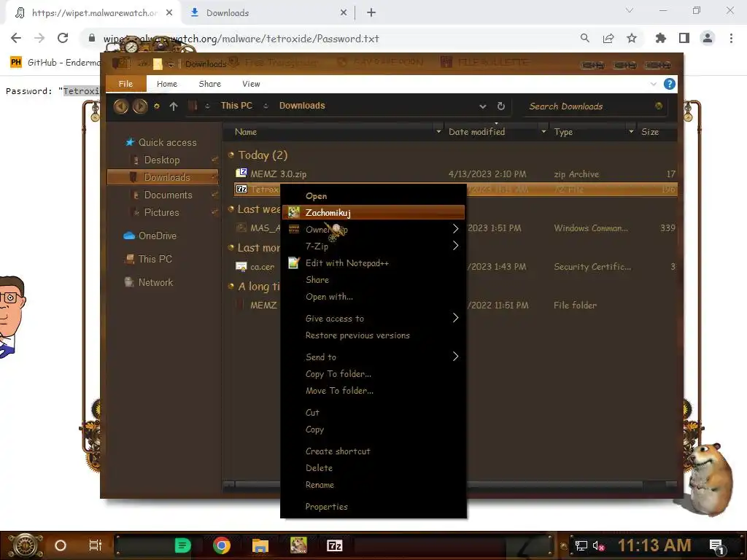
Task: Choose Edit with Notepad++
Action: (373, 262)
